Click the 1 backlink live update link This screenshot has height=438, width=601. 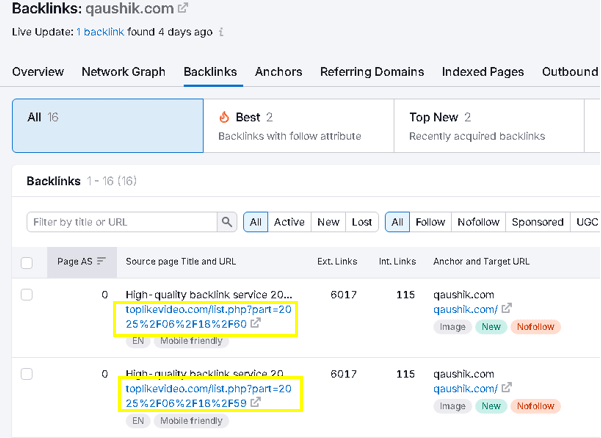coord(100,32)
